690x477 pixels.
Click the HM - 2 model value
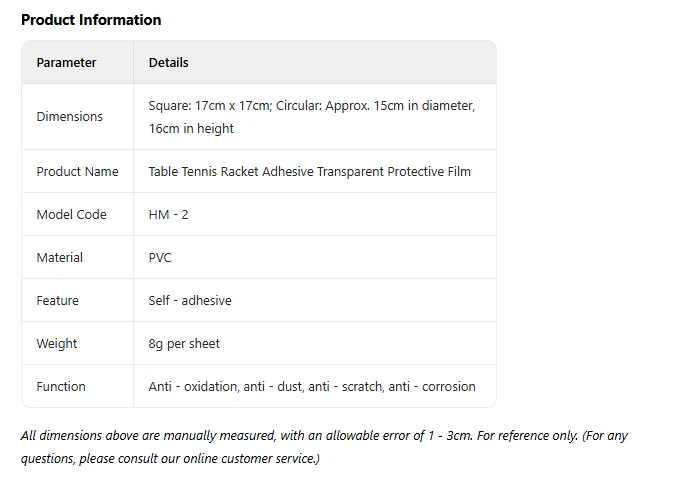pyautogui.click(x=169, y=214)
